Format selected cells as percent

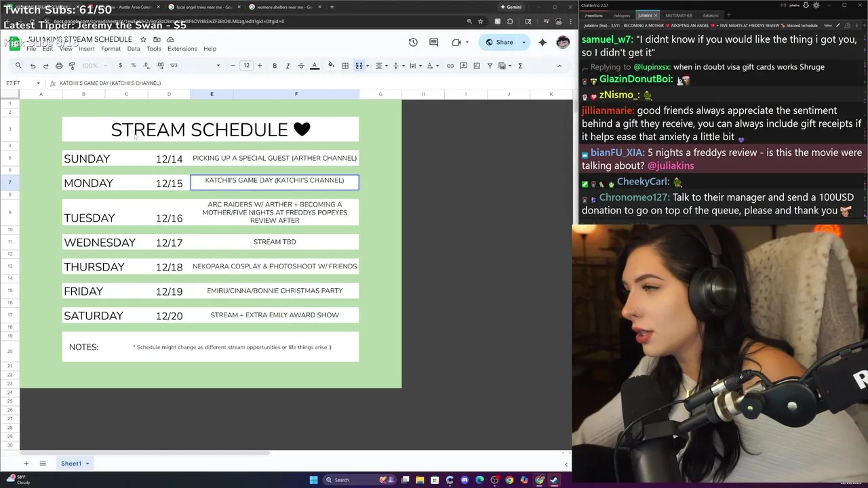[x=134, y=66]
